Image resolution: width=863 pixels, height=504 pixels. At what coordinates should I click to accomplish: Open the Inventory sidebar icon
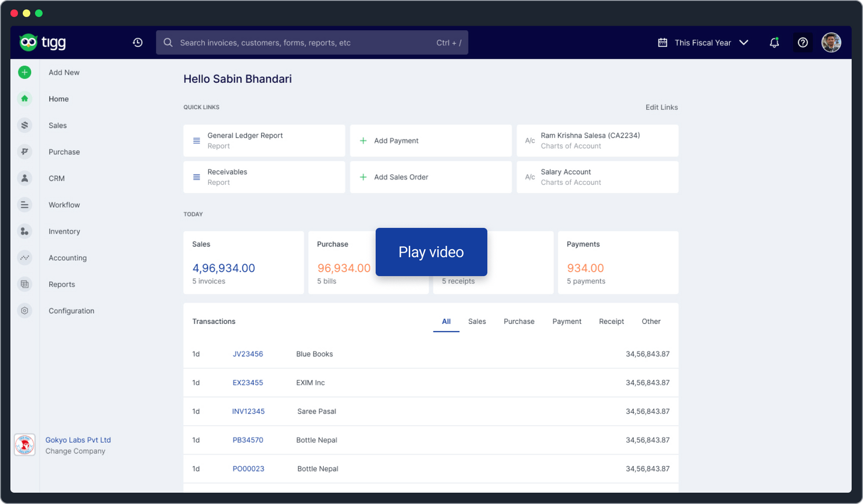25,231
